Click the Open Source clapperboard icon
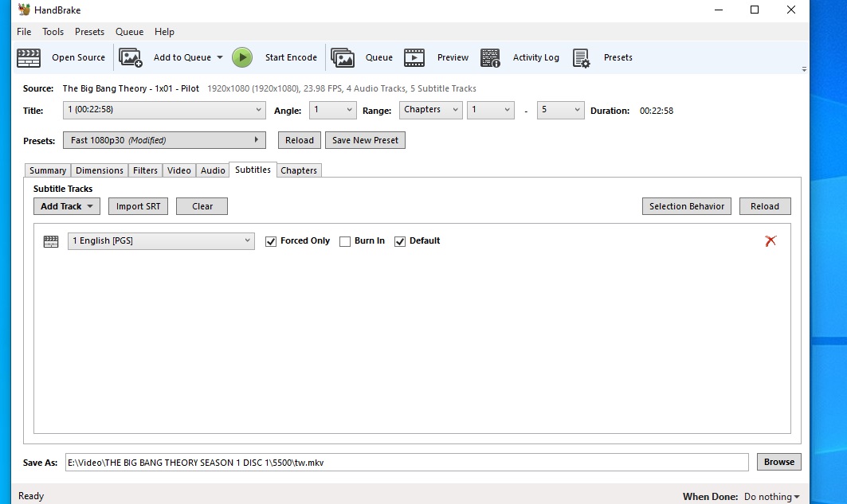Image resolution: width=847 pixels, height=504 pixels. (29, 58)
